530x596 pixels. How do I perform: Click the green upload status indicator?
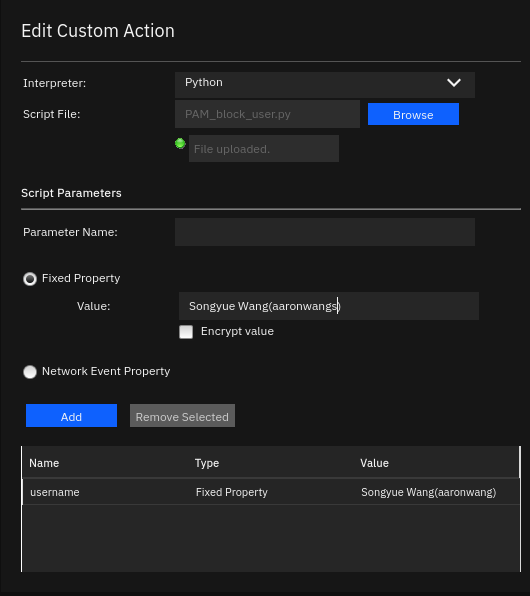coord(180,144)
